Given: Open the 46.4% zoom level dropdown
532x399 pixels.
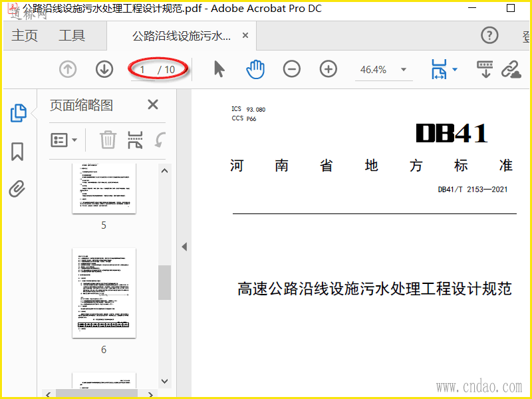Looking at the screenshot, I should (404, 70).
